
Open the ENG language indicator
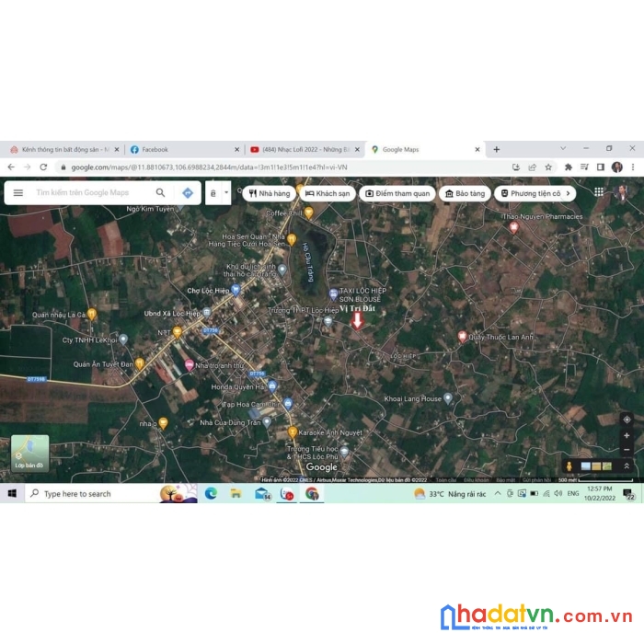click(573, 494)
